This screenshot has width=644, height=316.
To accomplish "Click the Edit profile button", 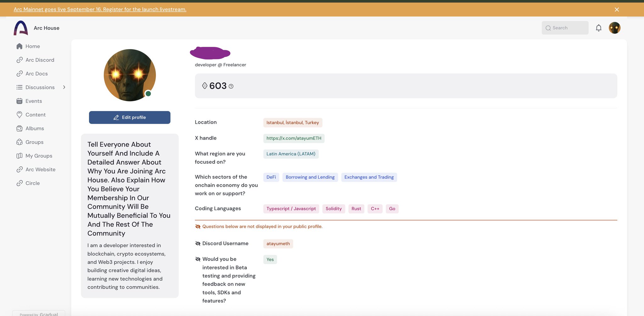I will (130, 117).
